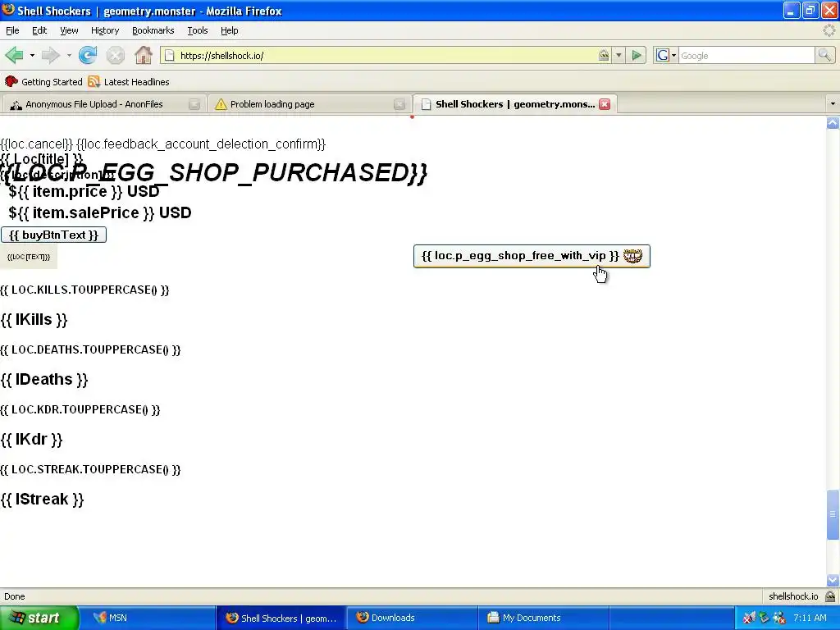Open the Edit menu
Screen dimensions: 840x630
pos(39,30)
